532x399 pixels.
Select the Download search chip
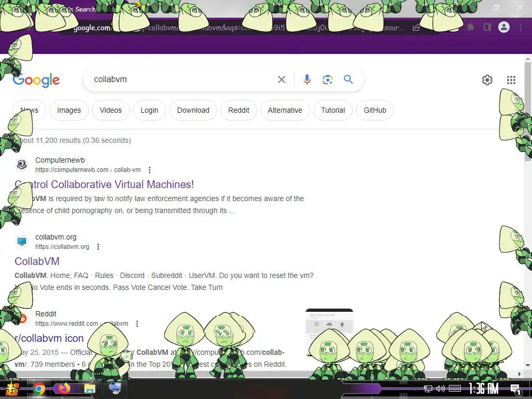click(x=193, y=110)
